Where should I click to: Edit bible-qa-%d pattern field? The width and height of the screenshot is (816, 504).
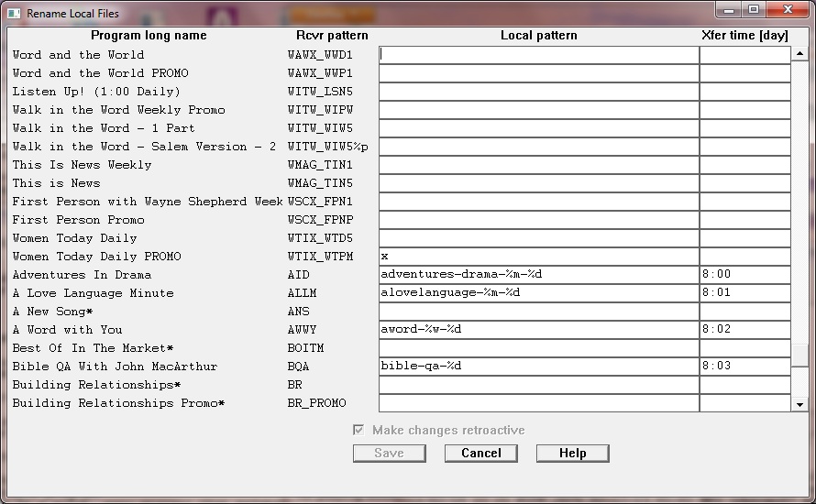tap(539, 367)
